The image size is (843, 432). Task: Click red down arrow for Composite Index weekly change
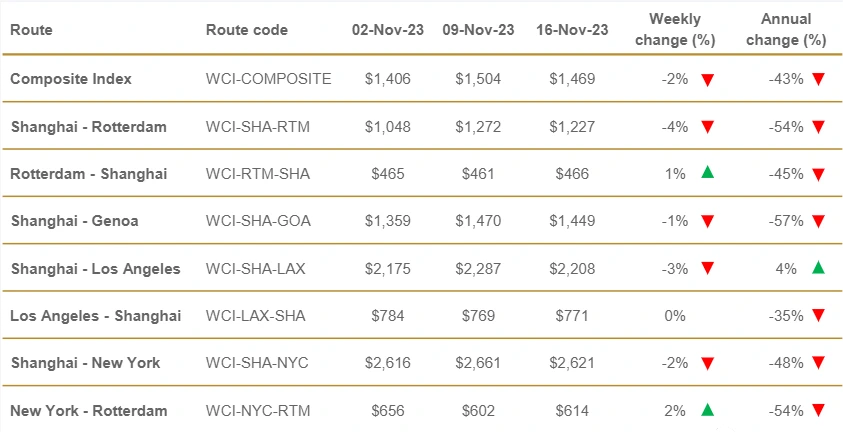(708, 80)
